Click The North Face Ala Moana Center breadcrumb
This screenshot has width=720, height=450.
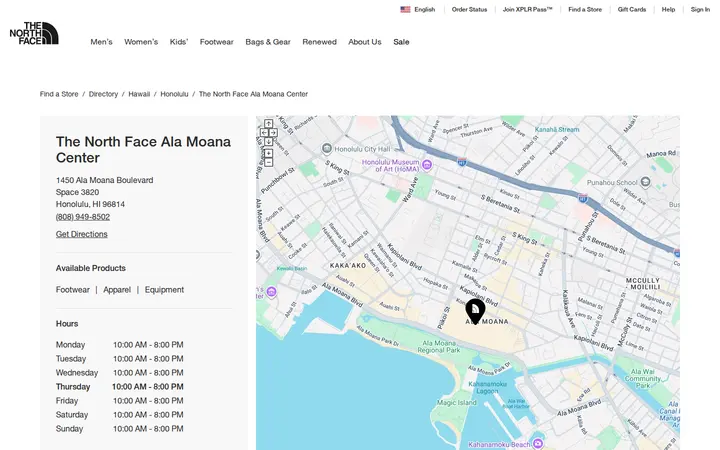point(253,94)
